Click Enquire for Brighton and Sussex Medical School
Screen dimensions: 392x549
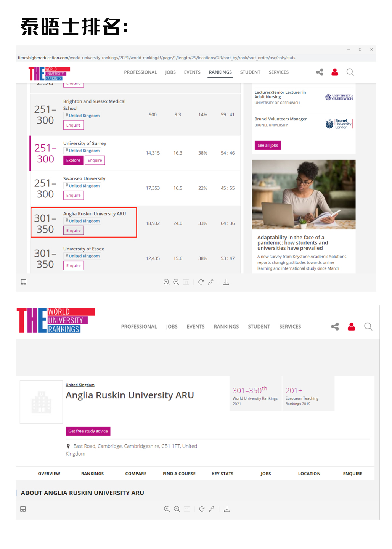(74, 125)
